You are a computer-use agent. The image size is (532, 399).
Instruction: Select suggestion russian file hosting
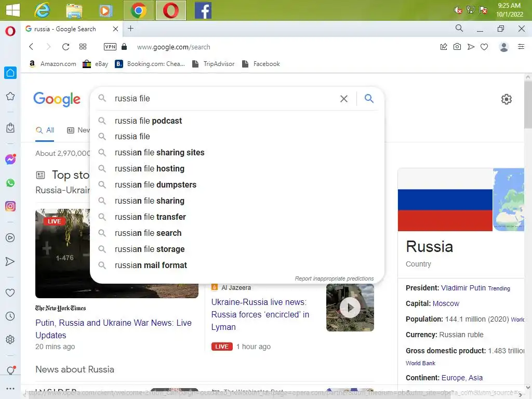(237, 169)
